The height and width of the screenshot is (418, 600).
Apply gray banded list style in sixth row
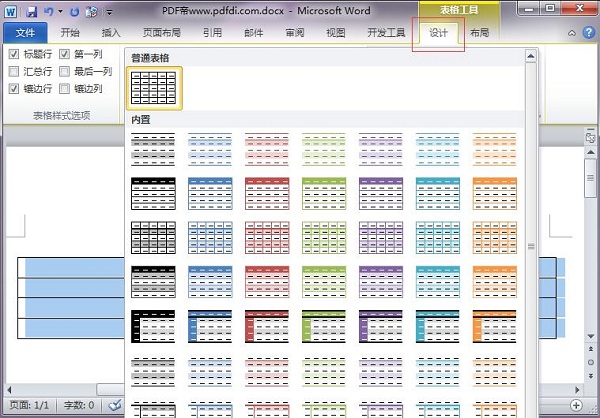pyautogui.click(x=153, y=371)
